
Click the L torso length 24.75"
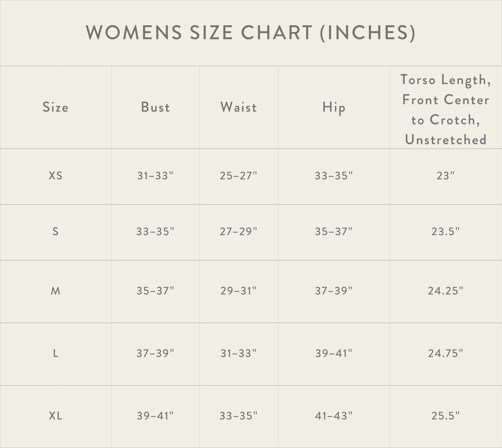pos(446,353)
